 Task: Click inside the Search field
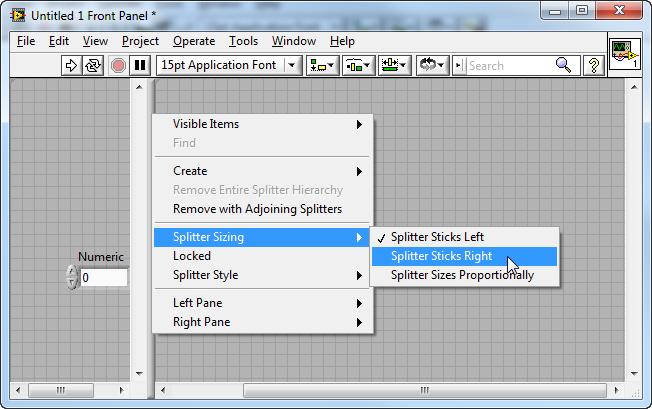pos(508,65)
